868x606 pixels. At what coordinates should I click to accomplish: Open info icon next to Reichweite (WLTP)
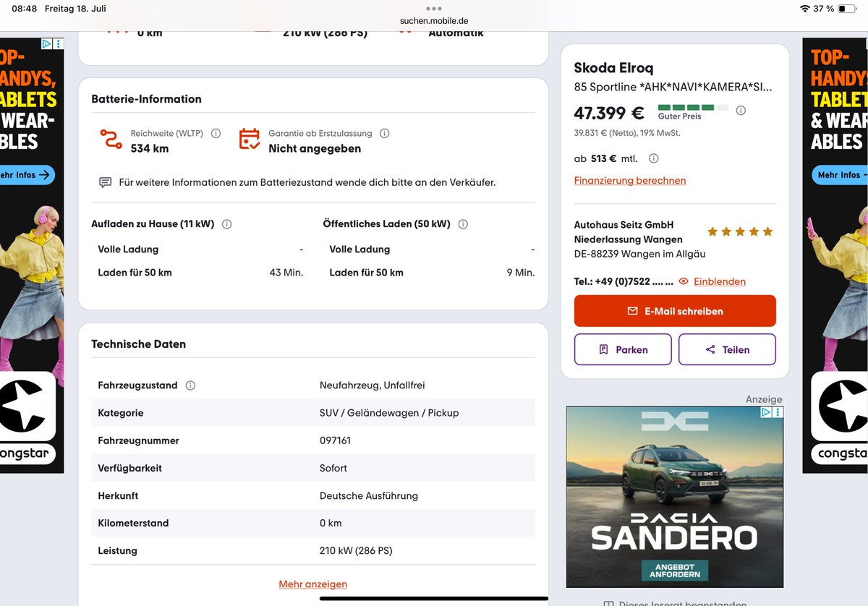pyautogui.click(x=216, y=133)
